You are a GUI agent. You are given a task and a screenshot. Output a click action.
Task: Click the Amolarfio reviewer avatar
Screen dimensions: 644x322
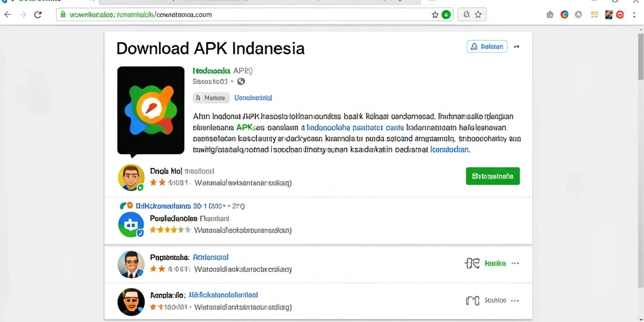(131, 301)
